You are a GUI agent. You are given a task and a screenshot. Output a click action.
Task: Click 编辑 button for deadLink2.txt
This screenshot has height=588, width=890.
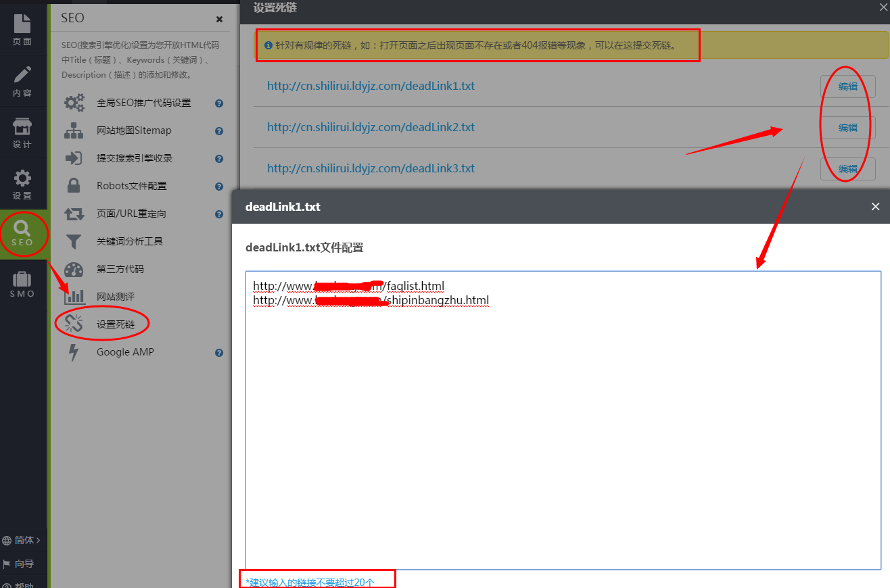click(847, 128)
